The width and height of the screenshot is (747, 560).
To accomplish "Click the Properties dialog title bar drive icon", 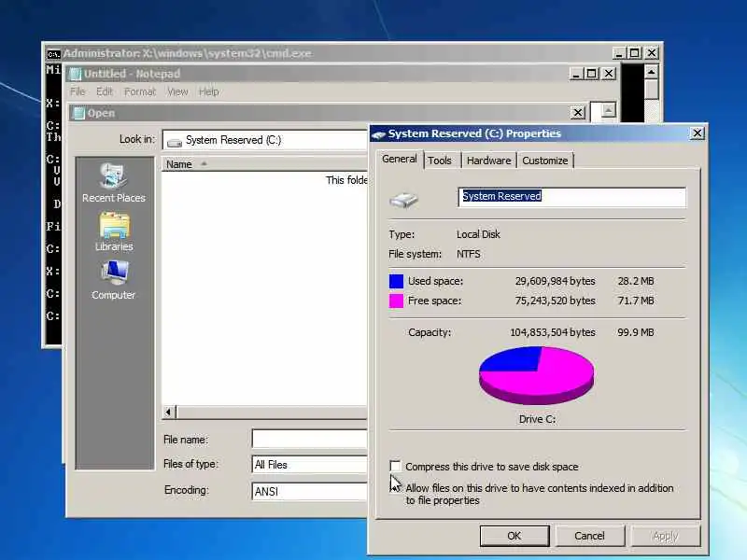I will pos(379,134).
